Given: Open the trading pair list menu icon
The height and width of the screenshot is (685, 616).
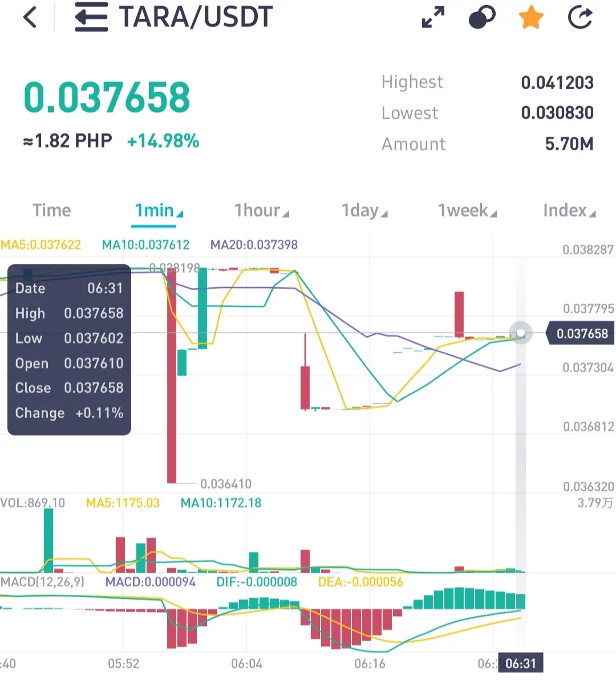Looking at the screenshot, I should click(x=91, y=17).
